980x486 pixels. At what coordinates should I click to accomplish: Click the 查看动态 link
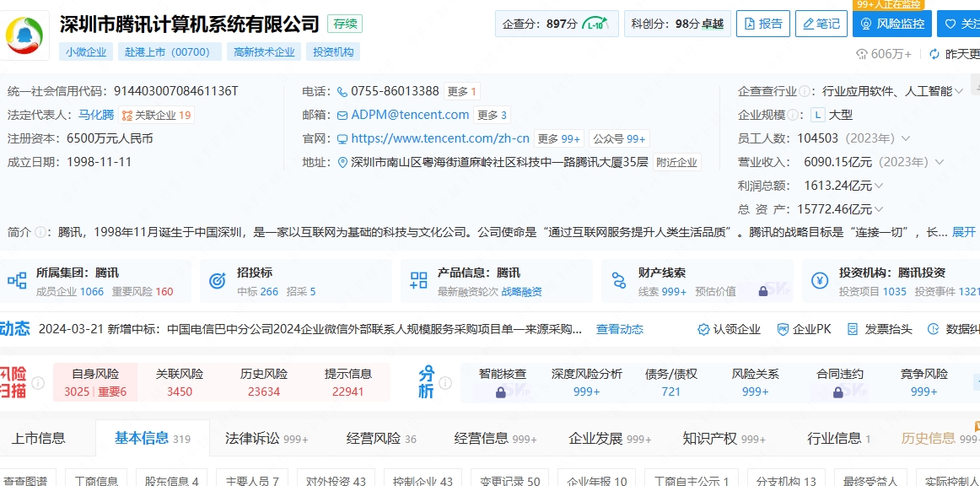[x=618, y=329]
